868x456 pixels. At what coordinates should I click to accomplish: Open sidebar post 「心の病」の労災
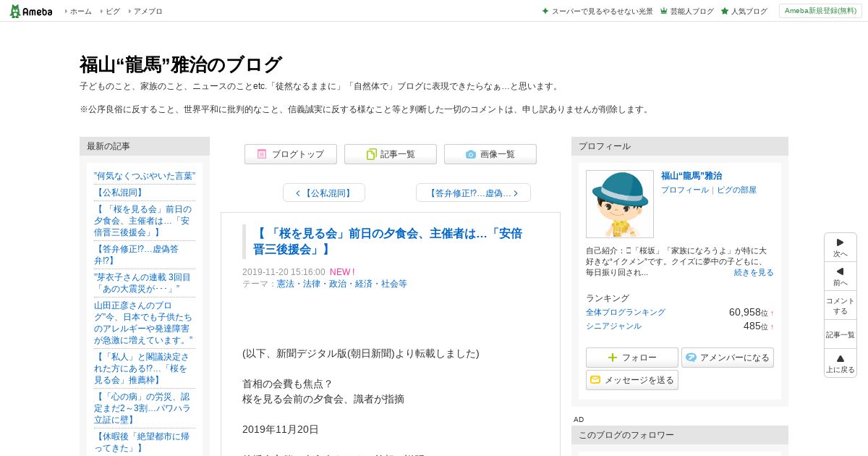tap(142, 408)
